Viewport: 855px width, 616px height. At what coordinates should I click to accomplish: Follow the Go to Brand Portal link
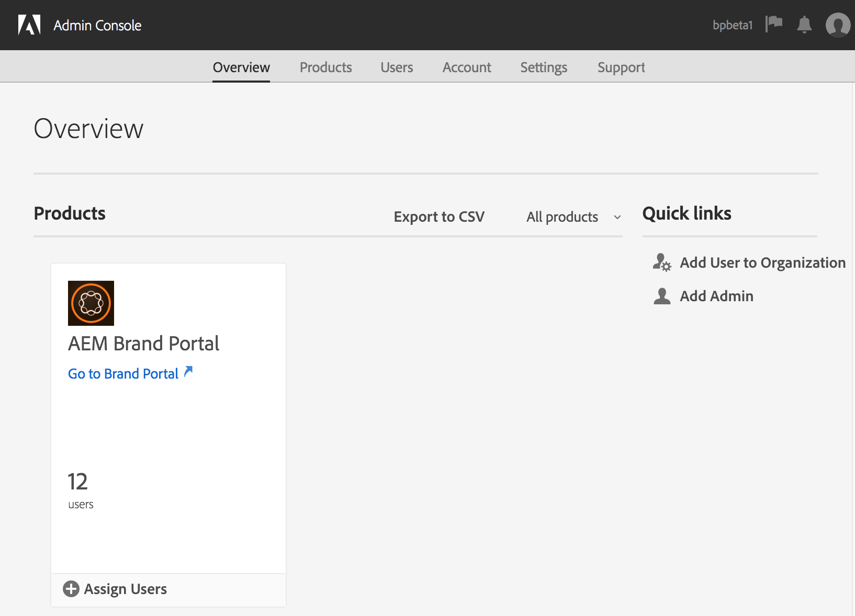coord(123,373)
